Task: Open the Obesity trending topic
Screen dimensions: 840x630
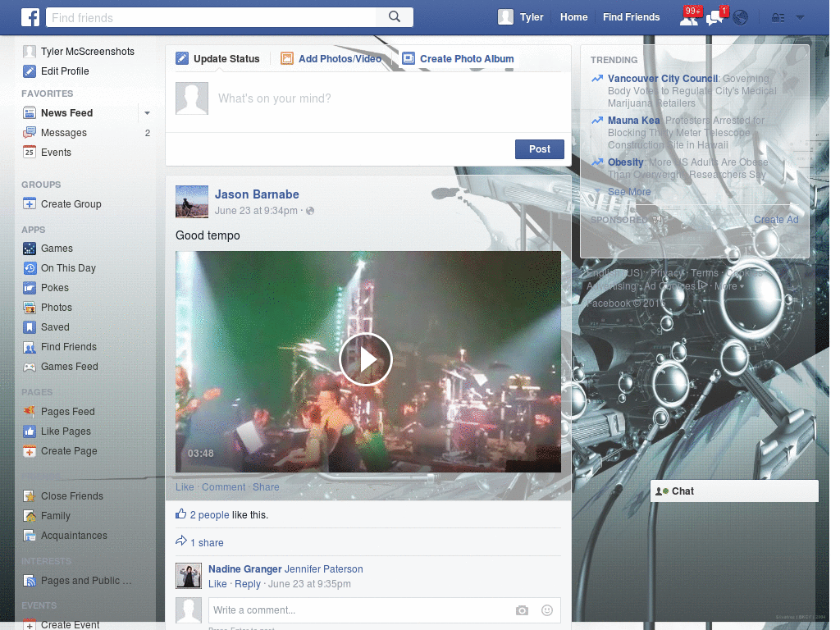Action: click(625, 162)
